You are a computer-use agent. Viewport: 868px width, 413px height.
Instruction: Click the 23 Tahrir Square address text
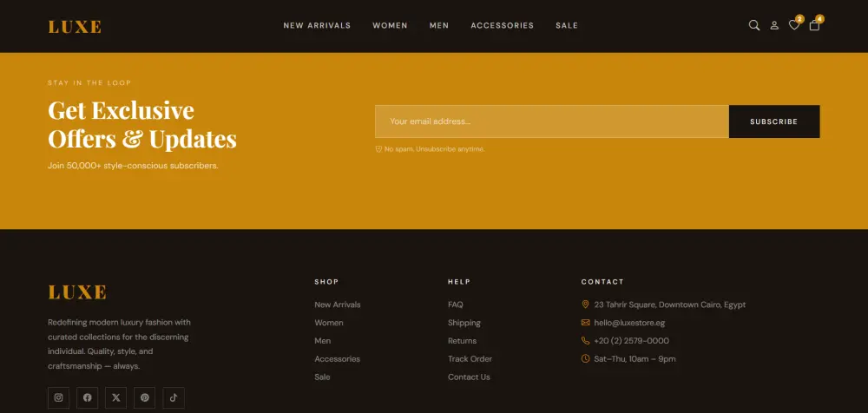[670, 305]
